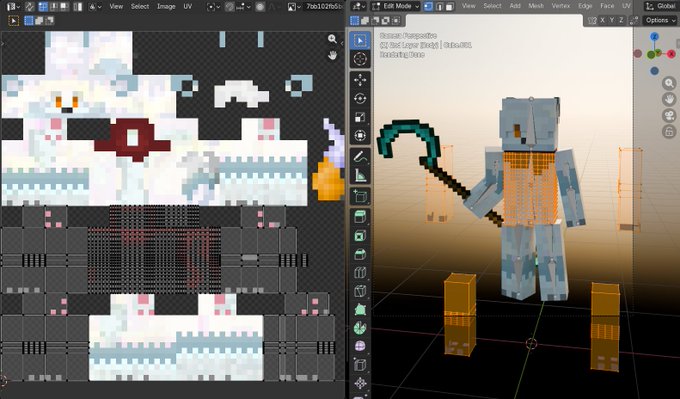This screenshot has width=680, height=399.
Task: Open the Select menu in UV editor
Action: pos(140,7)
